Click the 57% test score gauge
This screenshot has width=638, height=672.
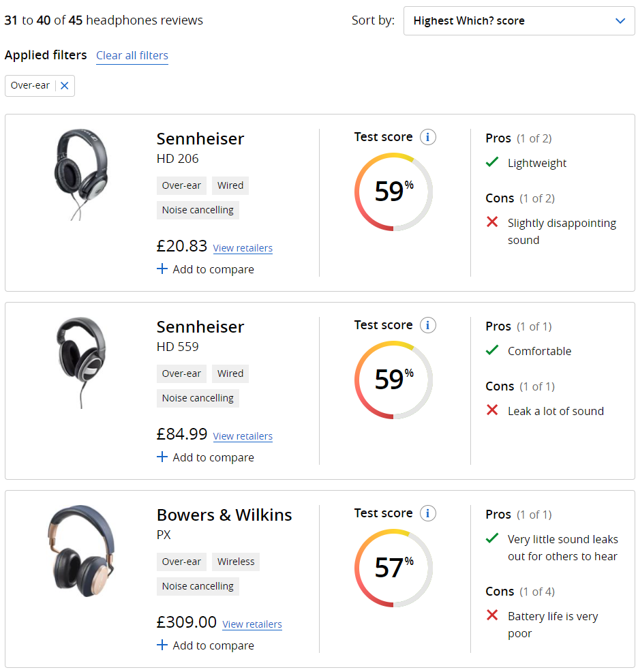pos(393,568)
